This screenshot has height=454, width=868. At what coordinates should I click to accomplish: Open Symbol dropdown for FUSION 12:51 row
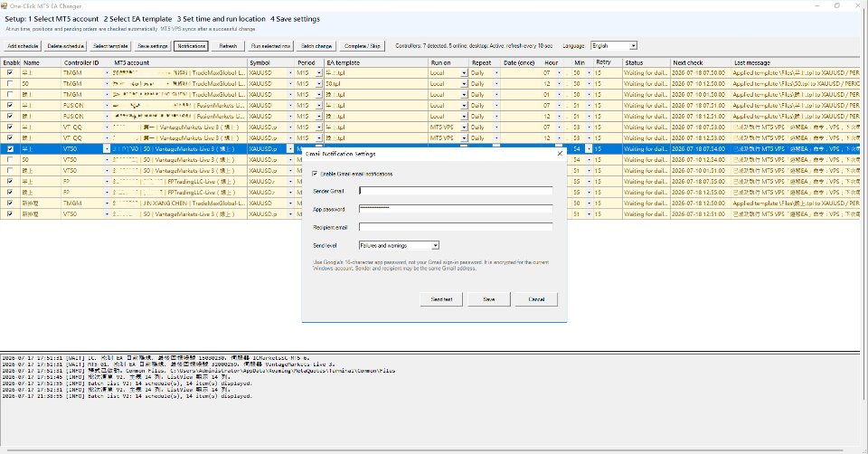[x=290, y=117]
